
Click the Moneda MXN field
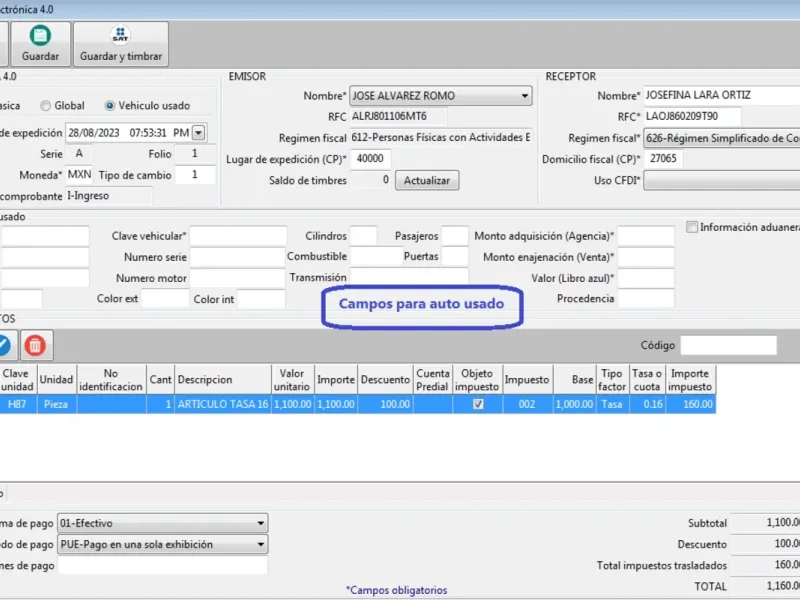point(79,174)
